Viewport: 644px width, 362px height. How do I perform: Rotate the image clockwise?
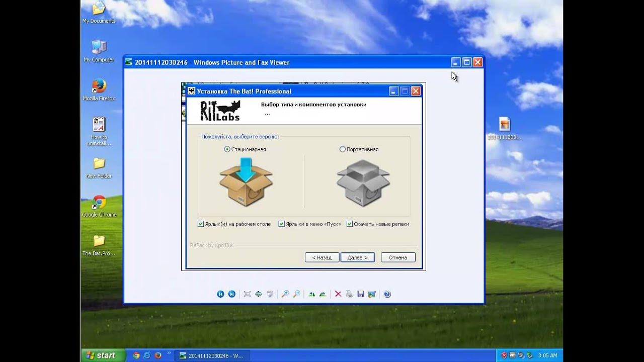coord(312,294)
